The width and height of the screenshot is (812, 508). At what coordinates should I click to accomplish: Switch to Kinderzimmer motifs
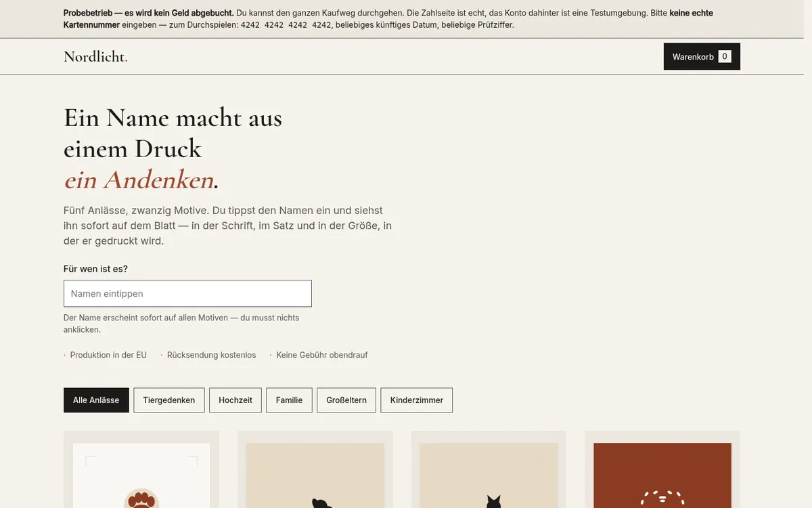(417, 400)
